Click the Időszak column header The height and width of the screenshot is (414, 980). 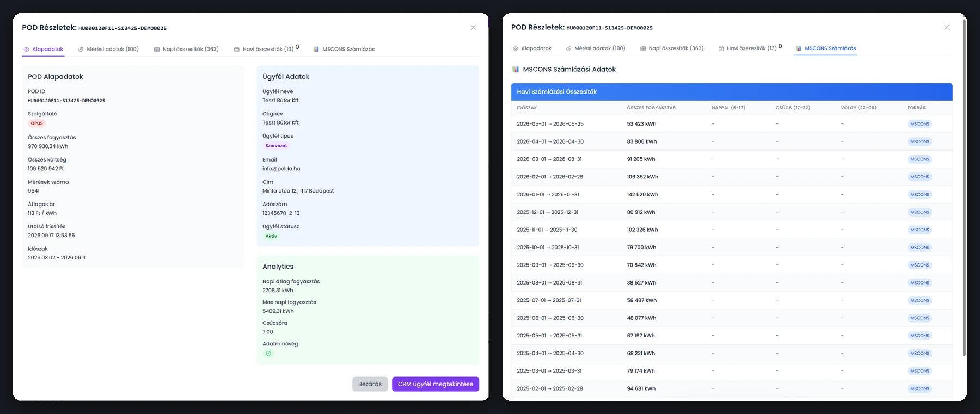coord(527,108)
